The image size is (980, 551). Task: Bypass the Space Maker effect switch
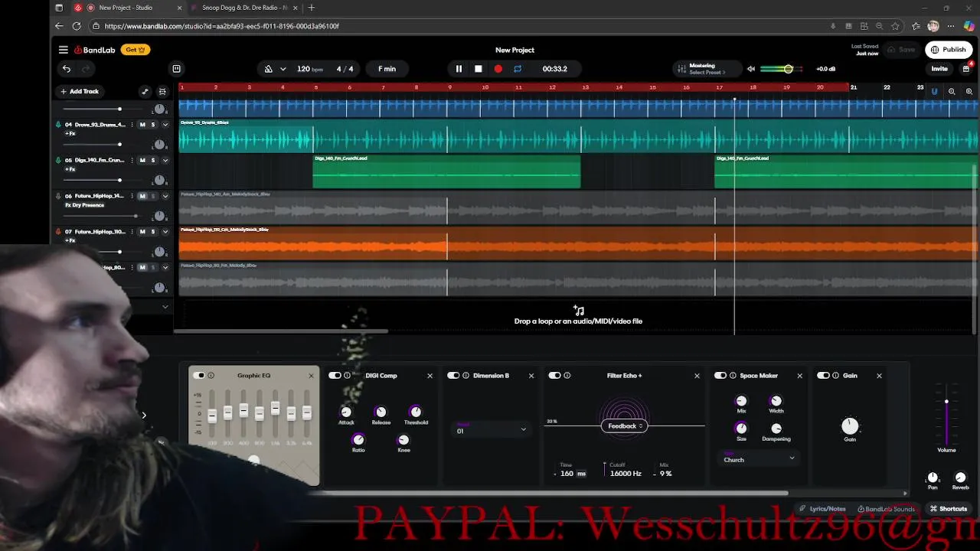pyautogui.click(x=720, y=376)
